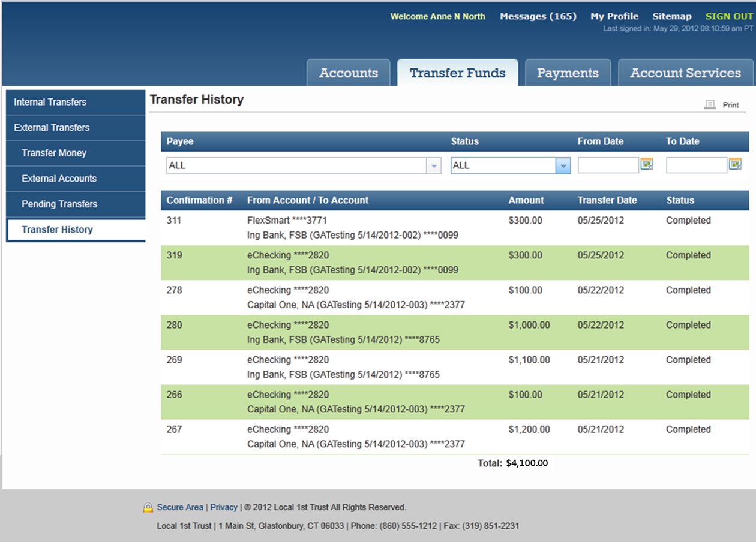756x542 pixels.
Task: Click the Sitemap link
Action: tap(671, 16)
